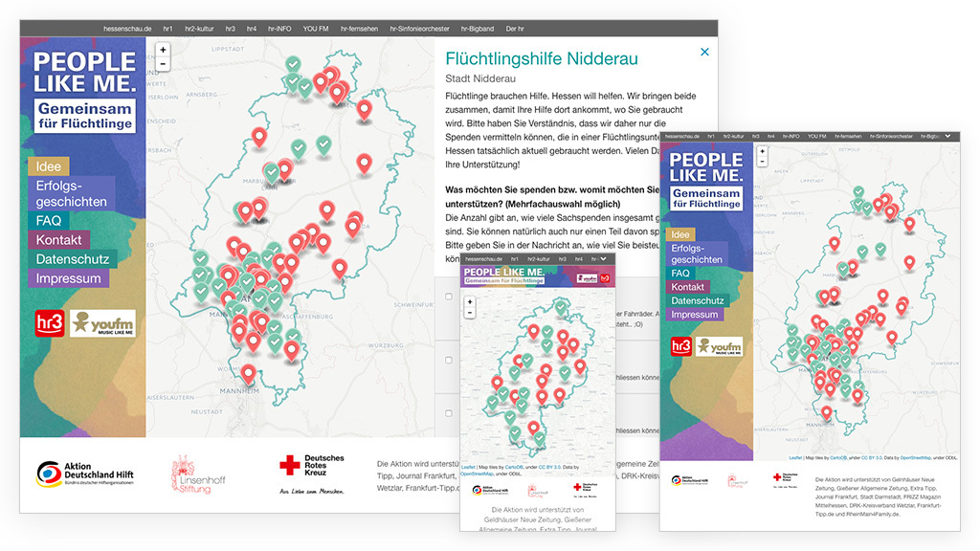Click the hr3 logo in the large left sidebar

pyautogui.click(x=49, y=323)
